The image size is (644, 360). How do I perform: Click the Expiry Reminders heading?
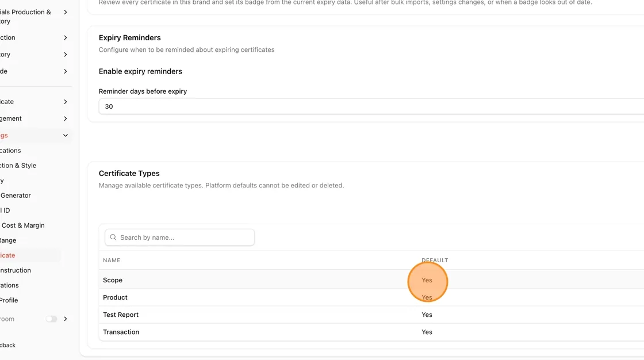(x=130, y=37)
